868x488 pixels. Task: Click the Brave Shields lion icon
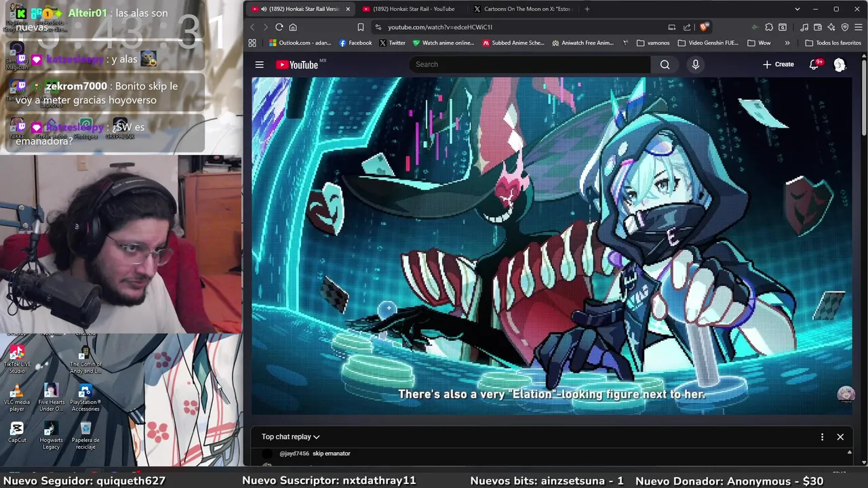pos(704,27)
